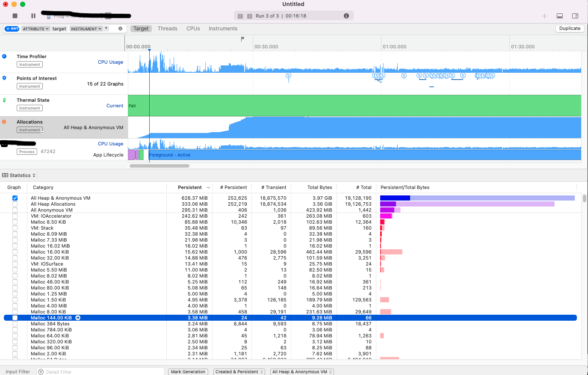Open the Statistics view selector
Image resolution: width=588 pixels, height=375 pixels.
coord(19,175)
